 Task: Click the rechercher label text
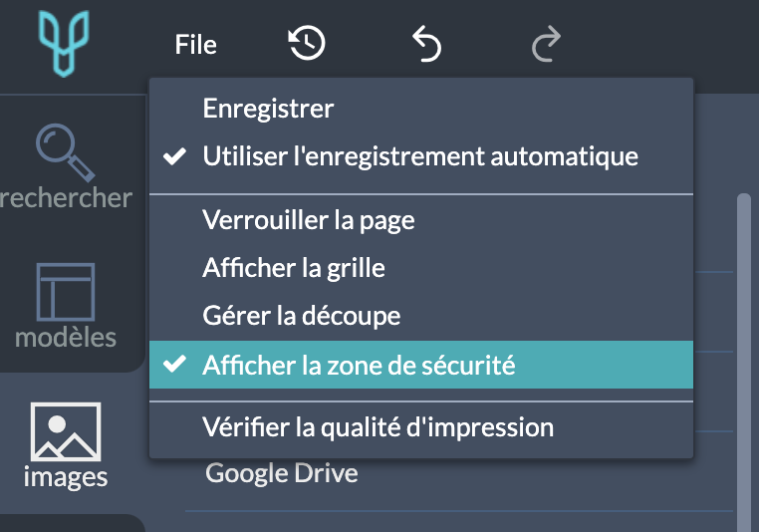click(66, 198)
